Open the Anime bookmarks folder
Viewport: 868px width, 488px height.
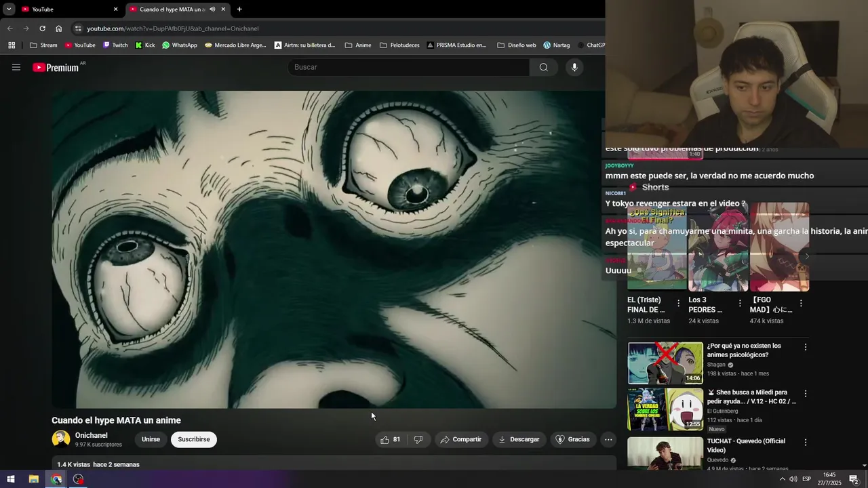tap(358, 45)
